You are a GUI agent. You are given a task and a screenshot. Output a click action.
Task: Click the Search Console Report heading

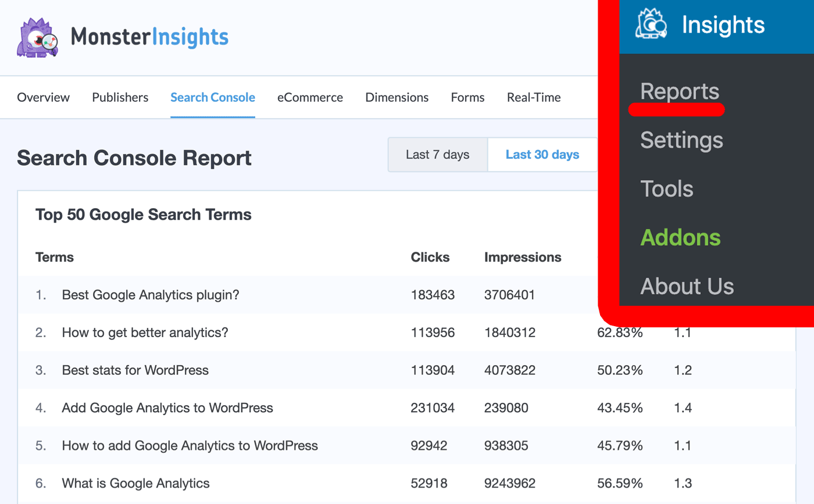pyautogui.click(x=134, y=158)
